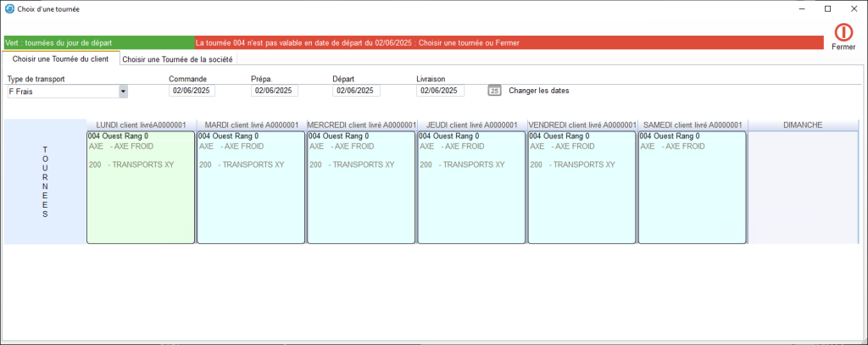Click in the Livraison date field

439,91
